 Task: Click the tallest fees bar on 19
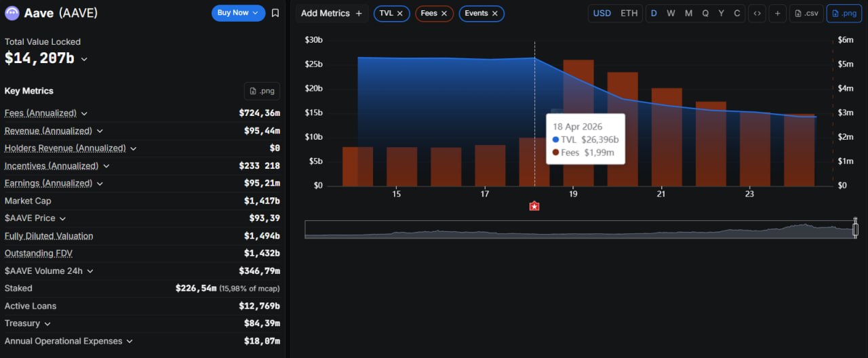click(578, 123)
